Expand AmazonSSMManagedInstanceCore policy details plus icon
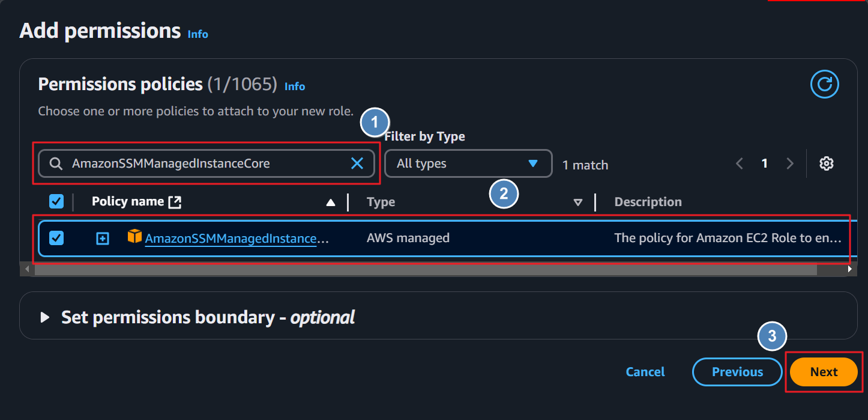868x420 pixels. click(103, 239)
